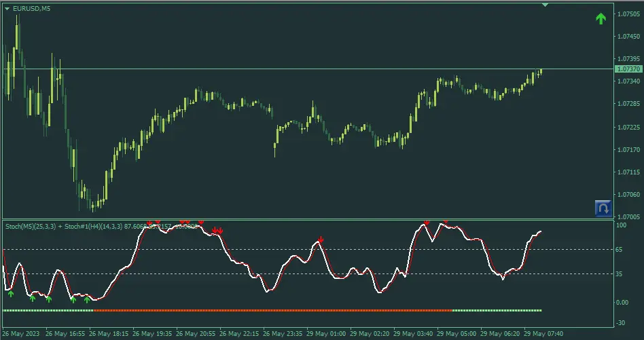Click the Stoch(M5)(25,3,3) indicator label
This screenshot has height=340, width=644.
(x=41, y=226)
